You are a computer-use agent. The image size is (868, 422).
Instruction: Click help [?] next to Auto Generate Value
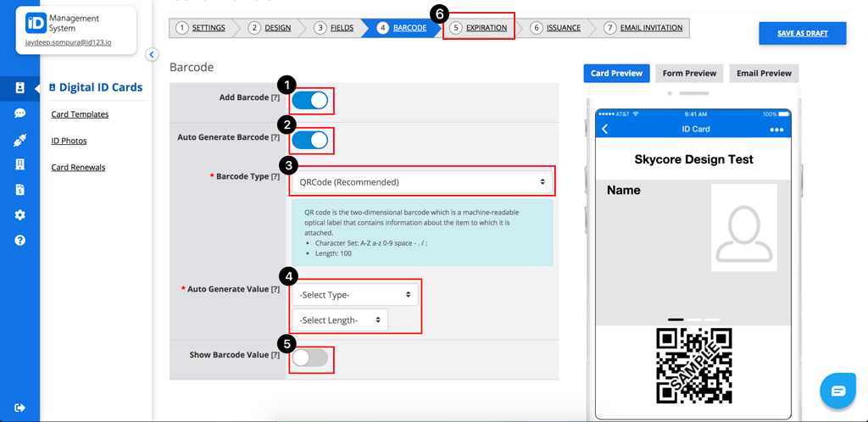(x=275, y=289)
